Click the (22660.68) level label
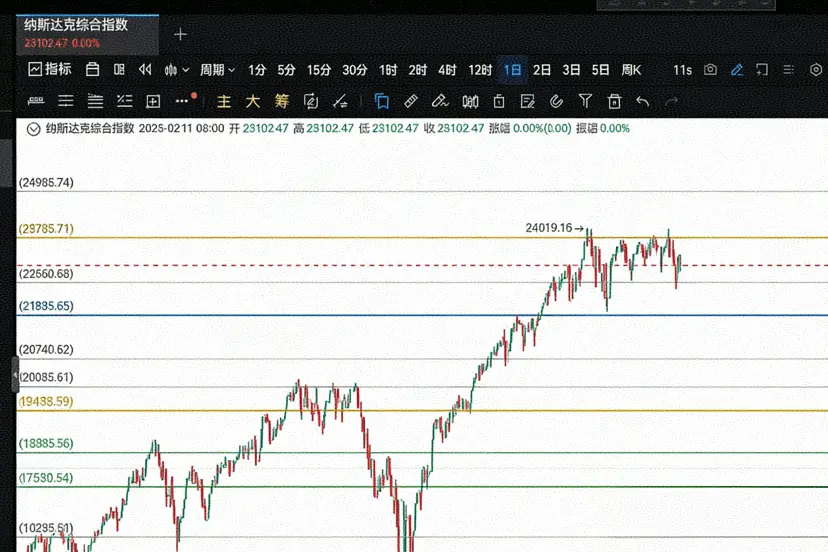This screenshot has height=552, width=828. click(x=46, y=274)
